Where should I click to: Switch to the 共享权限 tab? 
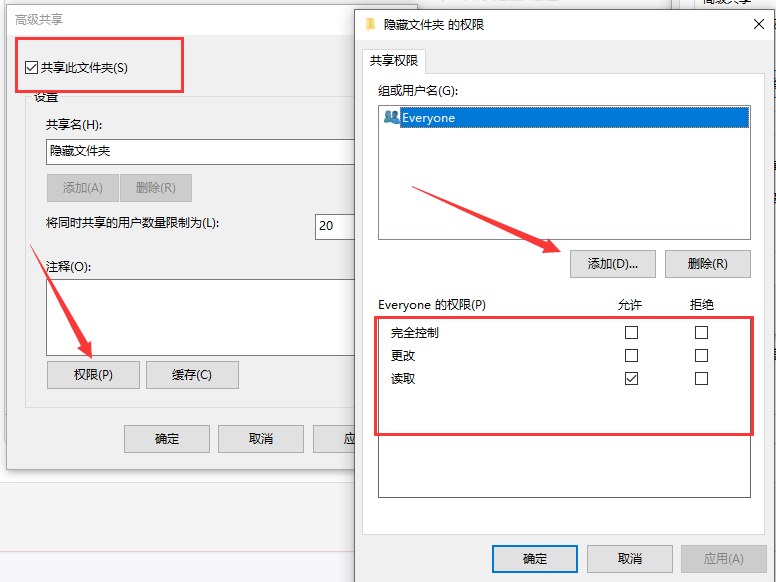(x=394, y=61)
